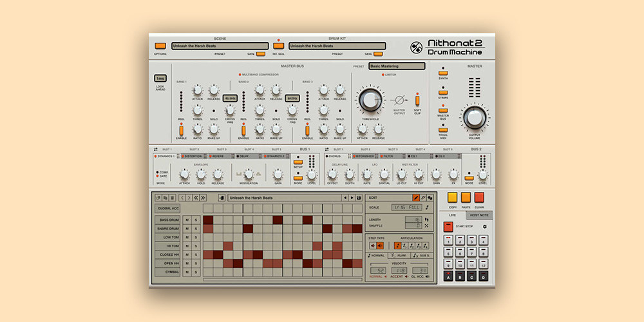Click the footsteps icon beside Length
Image resolution: width=644 pixels, height=322 pixels.
tap(427, 220)
